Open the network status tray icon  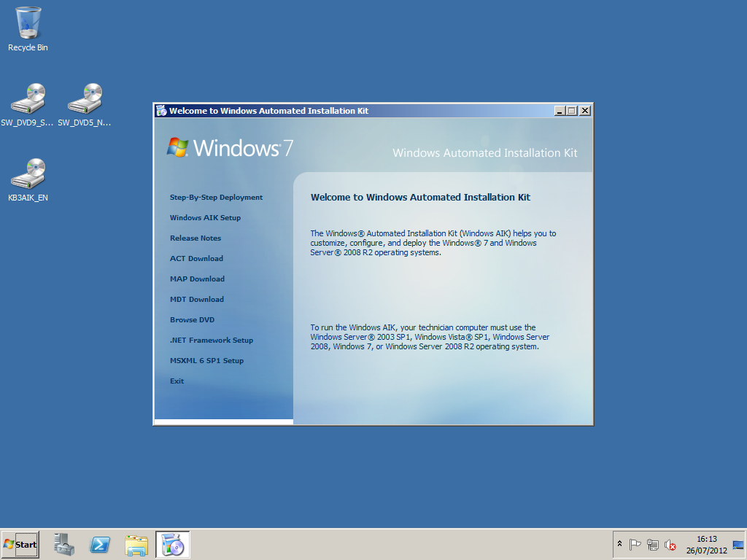coord(653,544)
